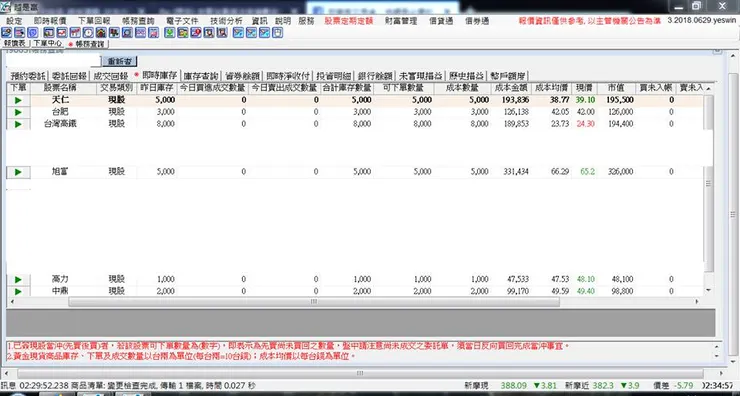Switch to the 投資明細 tab
Viewport: 740px width, 396px height.
click(334, 76)
